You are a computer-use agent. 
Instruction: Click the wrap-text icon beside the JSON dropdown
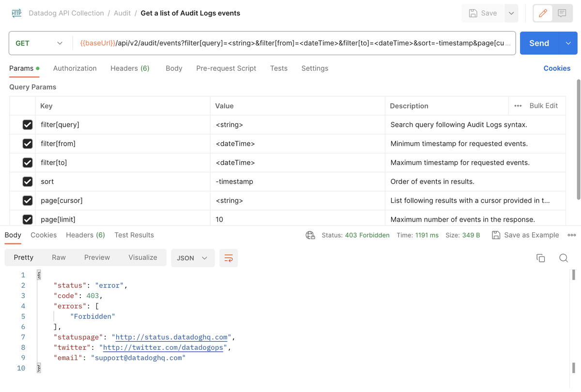click(x=229, y=258)
